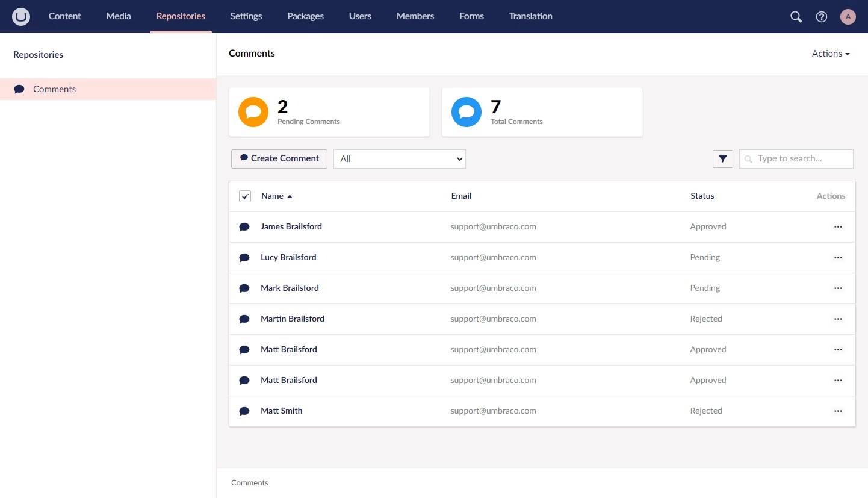This screenshot has height=498, width=868.
Task: Open the Actions dropdown at top right
Action: [830, 53]
